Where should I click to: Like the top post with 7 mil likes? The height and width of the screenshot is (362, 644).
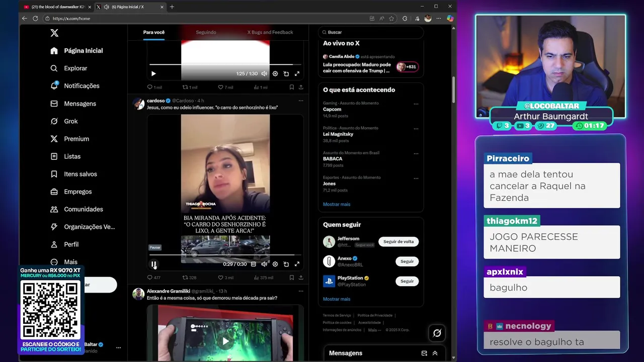coord(225,87)
